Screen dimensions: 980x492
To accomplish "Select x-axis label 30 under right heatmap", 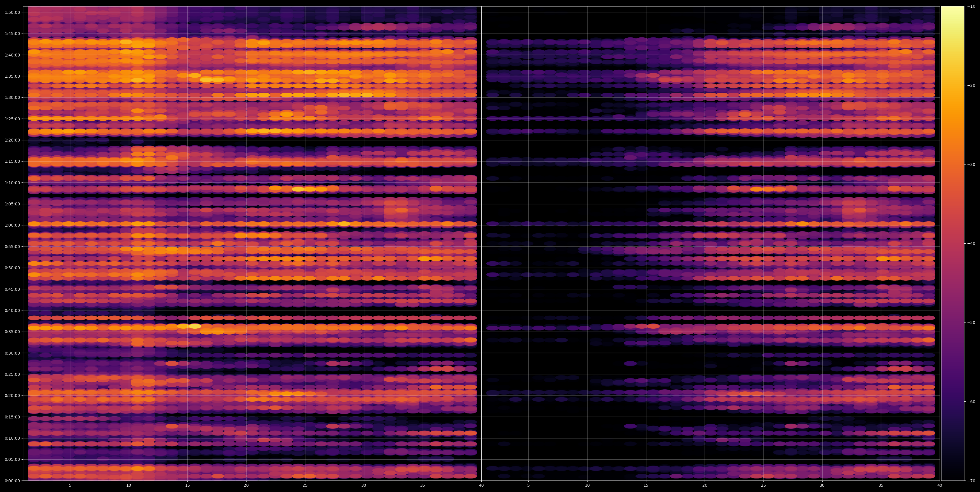I will pyautogui.click(x=822, y=486).
